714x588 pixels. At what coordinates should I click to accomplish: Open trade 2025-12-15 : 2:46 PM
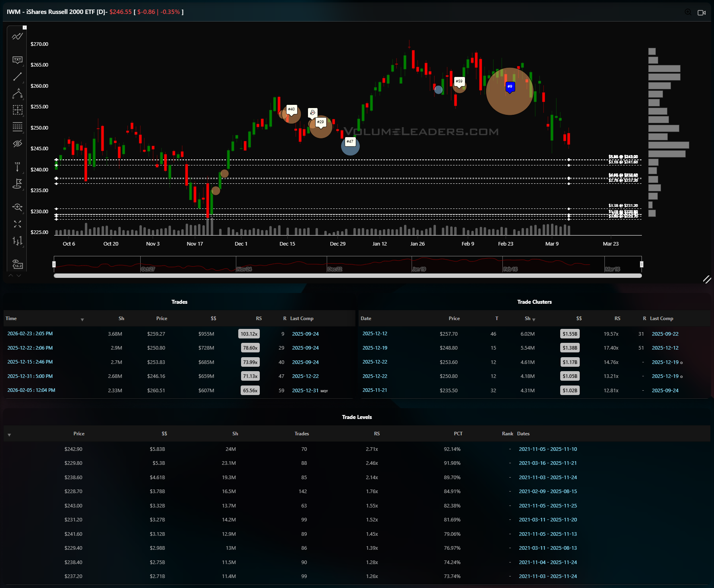pyautogui.click(x=30, y=362)
